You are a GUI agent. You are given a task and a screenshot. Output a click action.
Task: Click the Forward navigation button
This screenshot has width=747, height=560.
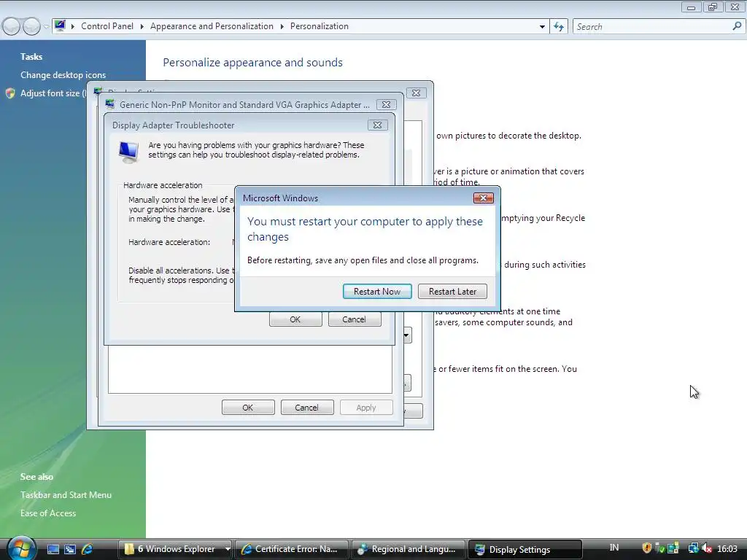31,27
